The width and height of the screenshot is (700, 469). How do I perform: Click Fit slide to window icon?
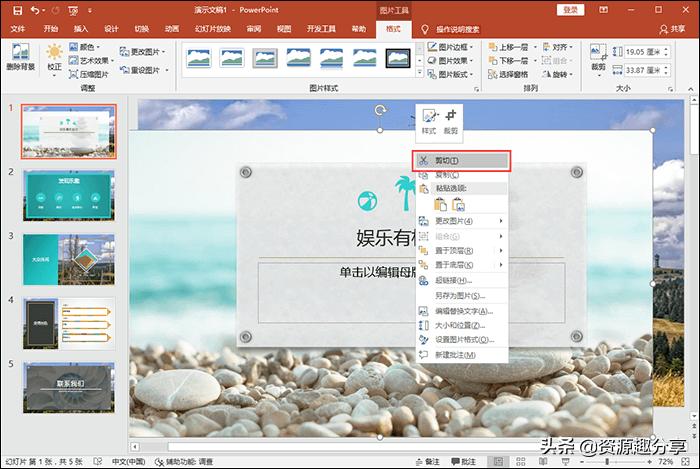(x=686, y=461)
